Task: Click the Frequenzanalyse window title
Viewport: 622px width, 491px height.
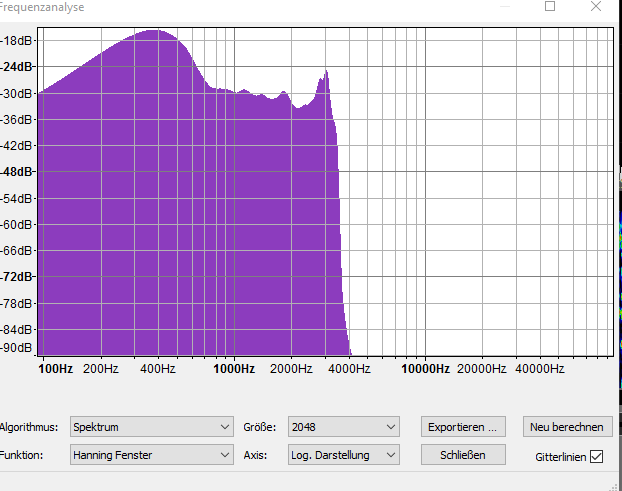Action: click(42, 7)
